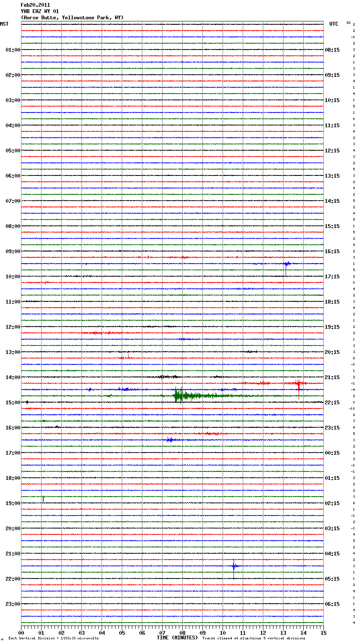The image size is (357, 644).
Task: Select the 03:00 MST time label
Action: point(13,100)
